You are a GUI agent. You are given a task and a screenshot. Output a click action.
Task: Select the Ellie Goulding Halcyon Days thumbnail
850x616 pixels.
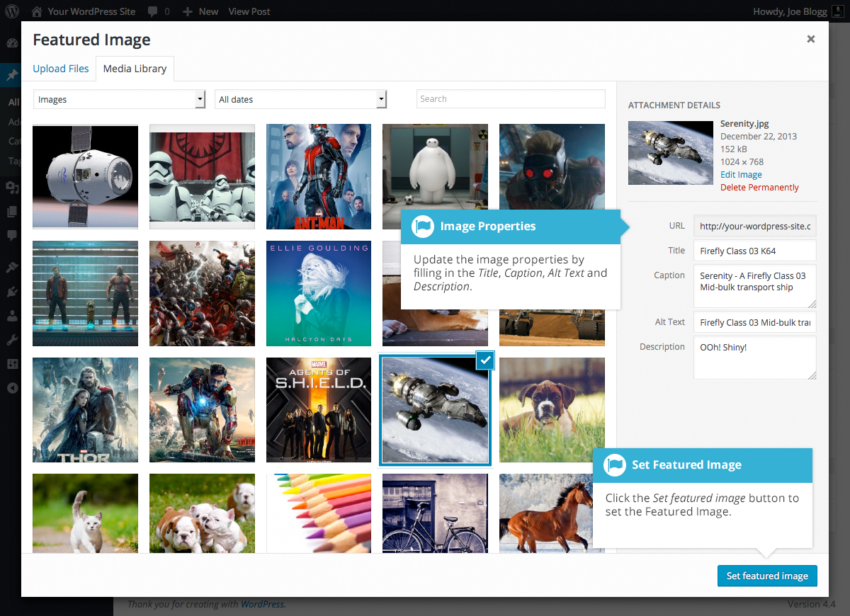(319, 293)
